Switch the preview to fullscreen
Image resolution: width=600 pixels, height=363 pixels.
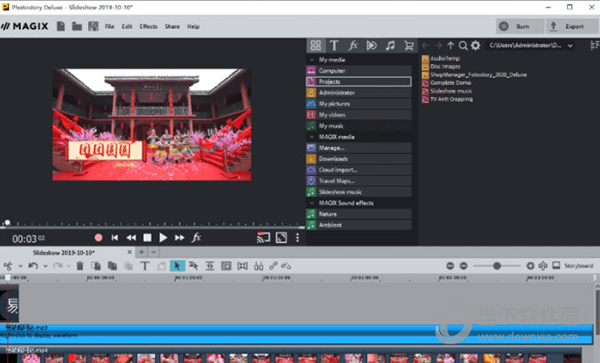[x=281, y=238]
